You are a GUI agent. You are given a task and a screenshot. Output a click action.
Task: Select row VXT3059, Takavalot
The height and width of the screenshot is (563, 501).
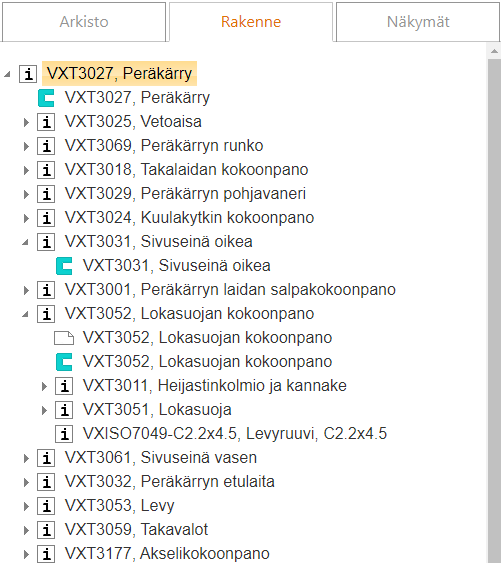(136, 530)
